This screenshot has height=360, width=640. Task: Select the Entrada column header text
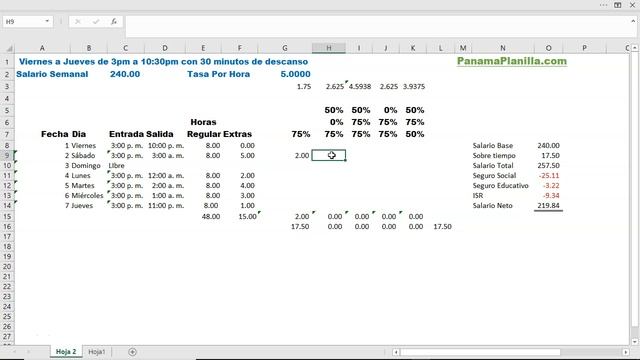click(x=127, y=134)
